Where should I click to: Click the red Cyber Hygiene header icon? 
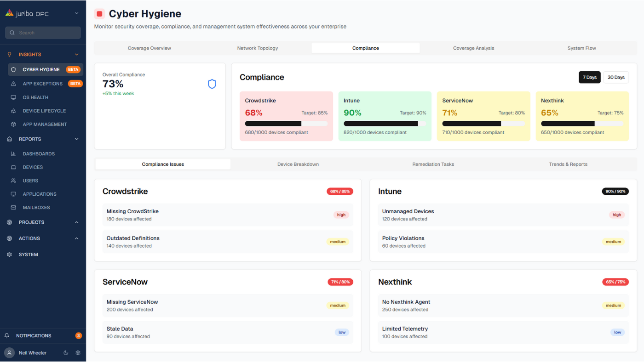tap(99, 14)
